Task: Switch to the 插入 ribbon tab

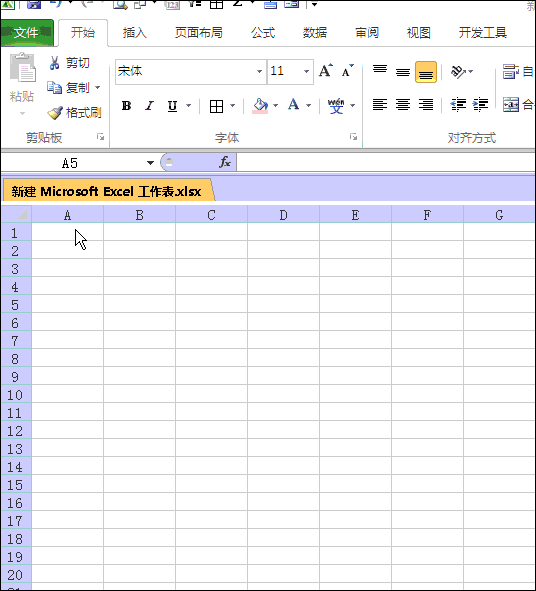Action: click(135, 33)
